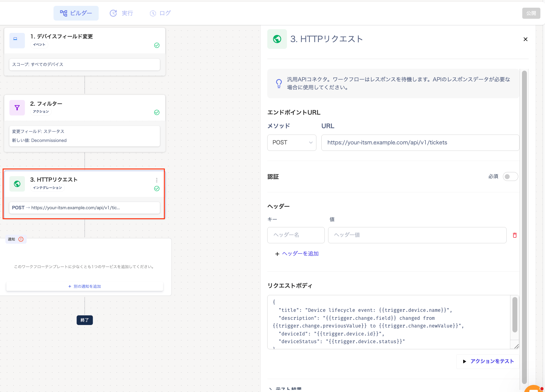Click inside the リクエストボディ text area
Image resolution: width=545 pixels, height=392 pixels.
point(389,322)
